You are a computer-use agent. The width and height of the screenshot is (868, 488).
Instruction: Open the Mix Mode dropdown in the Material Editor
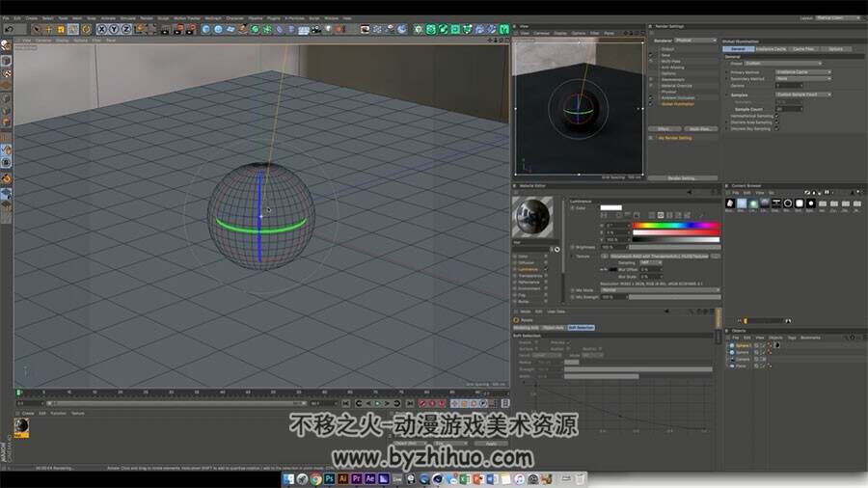click(x=660, y=290)
